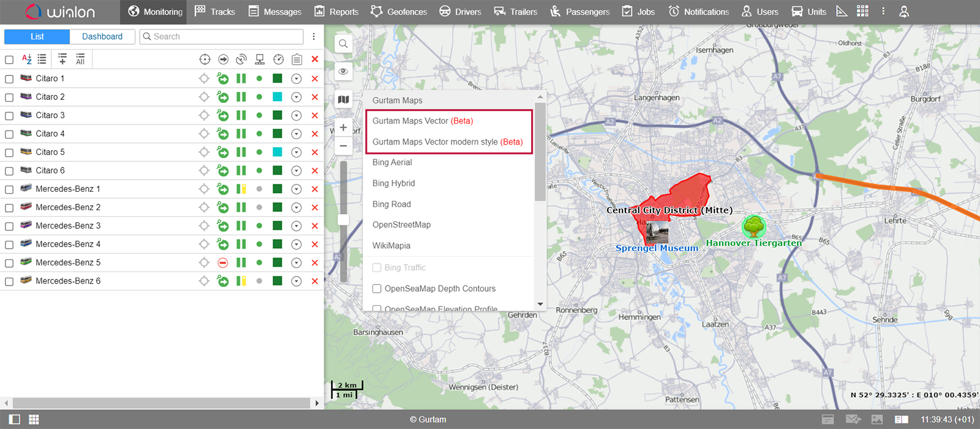Image resolution: width=980 pixels, height=429 pixels.
Task: Zoom out on the map
Action: [x=343, y=146]
